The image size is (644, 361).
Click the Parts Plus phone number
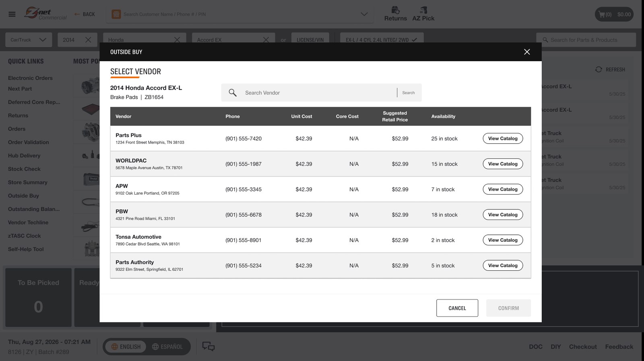click(x=244, y=139)
